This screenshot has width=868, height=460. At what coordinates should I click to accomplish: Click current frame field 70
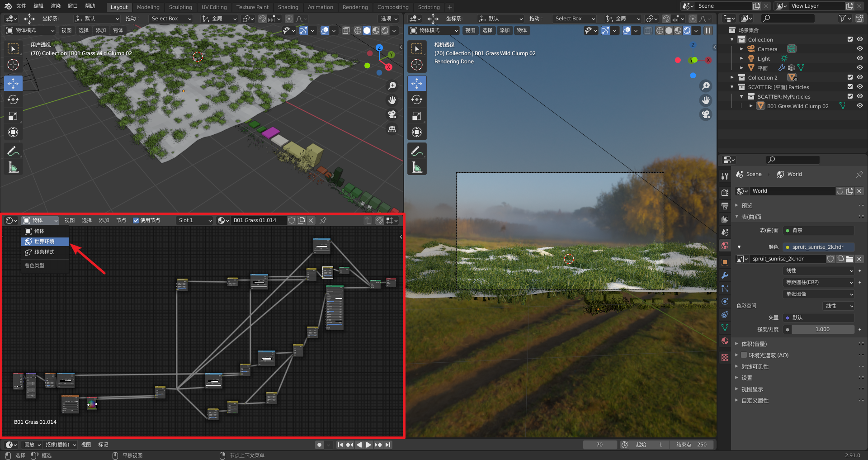[x=599, y=445]
